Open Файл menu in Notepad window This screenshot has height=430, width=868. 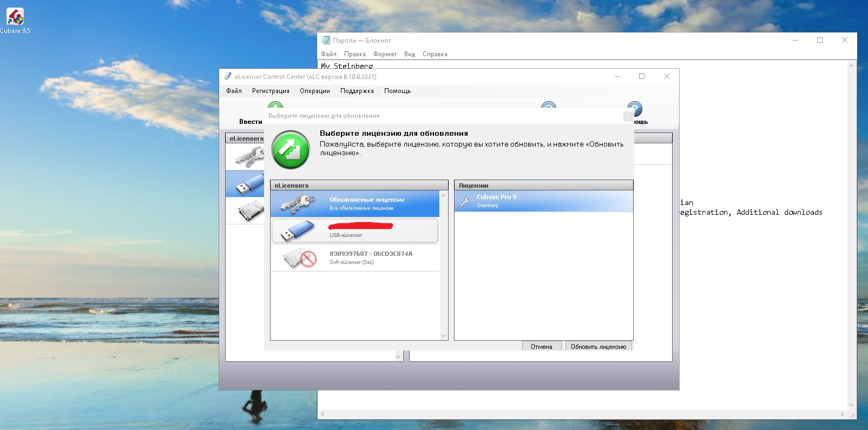[x=328, y=54]
